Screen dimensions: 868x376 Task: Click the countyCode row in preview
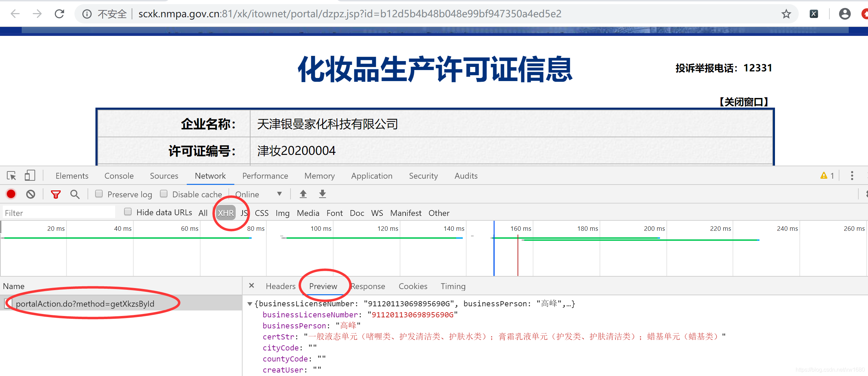pos(294,359)
